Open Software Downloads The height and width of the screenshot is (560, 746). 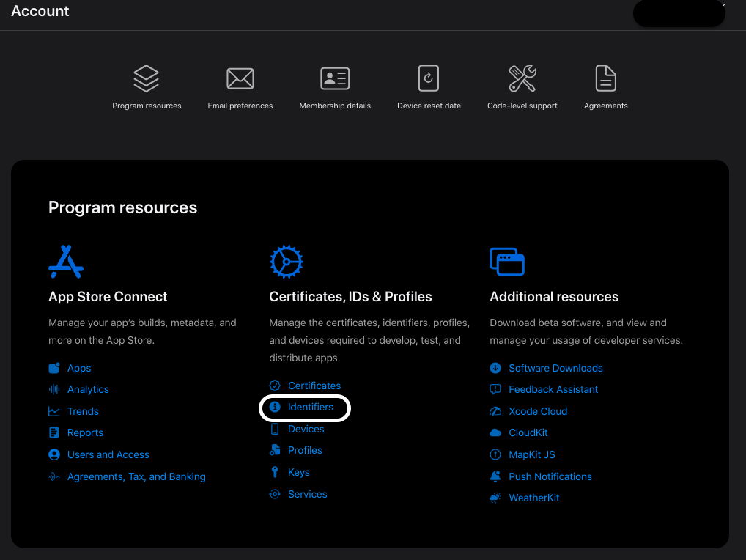click(555, 367)
